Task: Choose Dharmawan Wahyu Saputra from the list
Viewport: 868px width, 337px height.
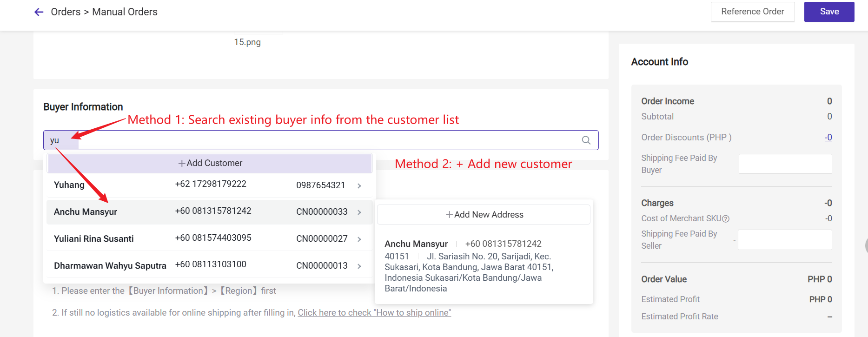Action: (110, 266)
